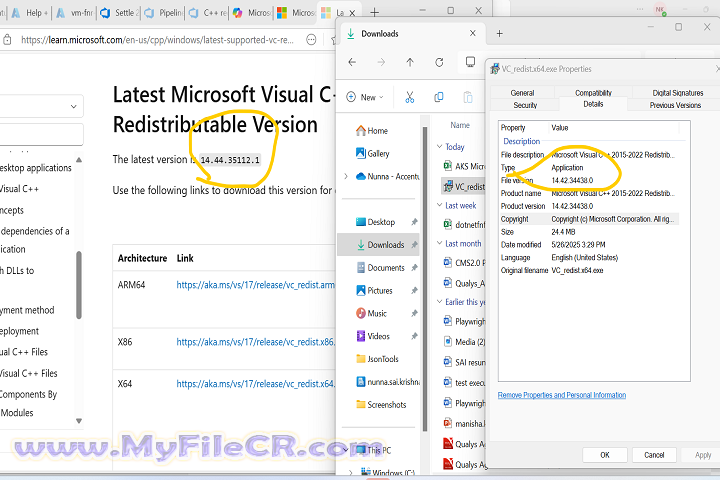Select the VC_redist file in Downloads

click(x=463, y=186)
